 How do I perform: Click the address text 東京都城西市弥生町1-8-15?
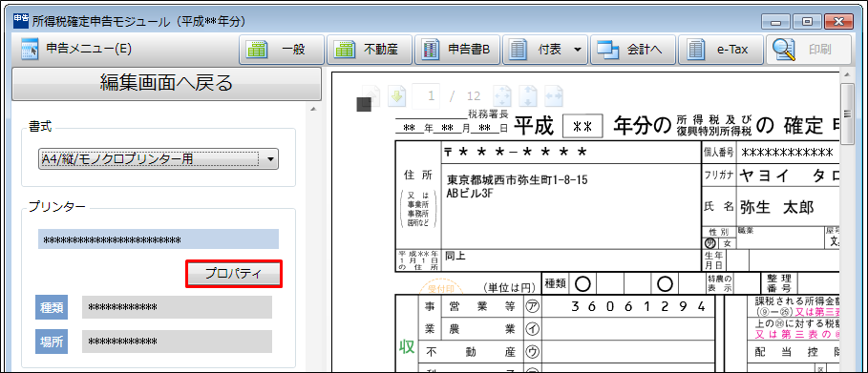[x=517, y=180]
